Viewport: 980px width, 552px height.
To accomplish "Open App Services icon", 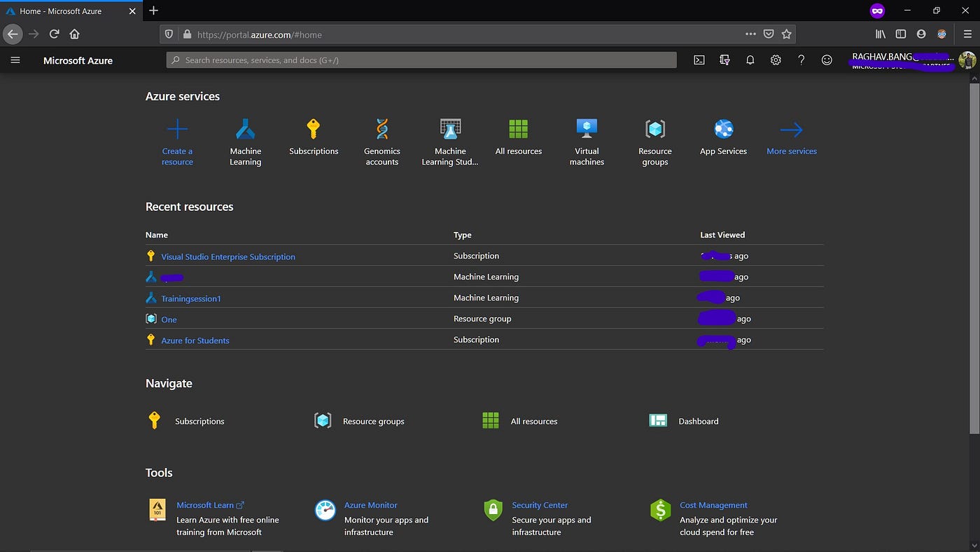I will tap(723, 130).
